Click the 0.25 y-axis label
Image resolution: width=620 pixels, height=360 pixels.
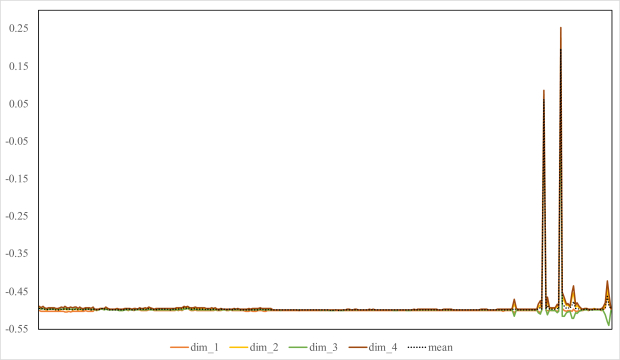tap(19, 28)
